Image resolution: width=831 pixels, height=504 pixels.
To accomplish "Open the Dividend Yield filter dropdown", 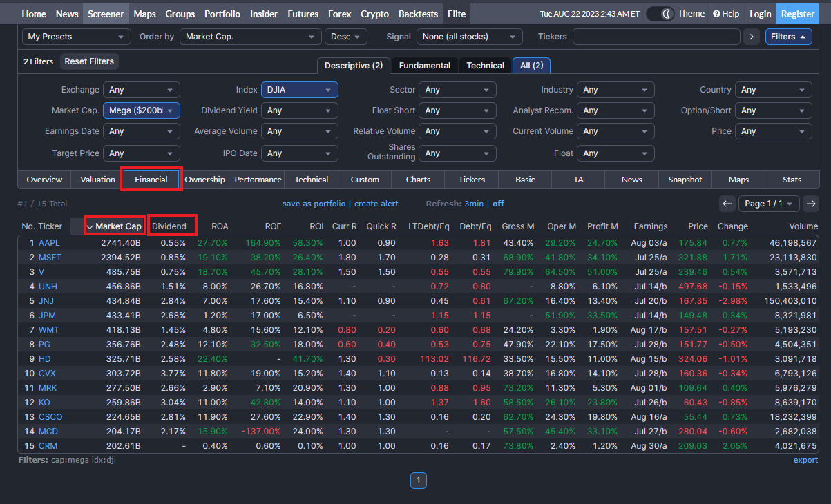I will pos(300,110).
